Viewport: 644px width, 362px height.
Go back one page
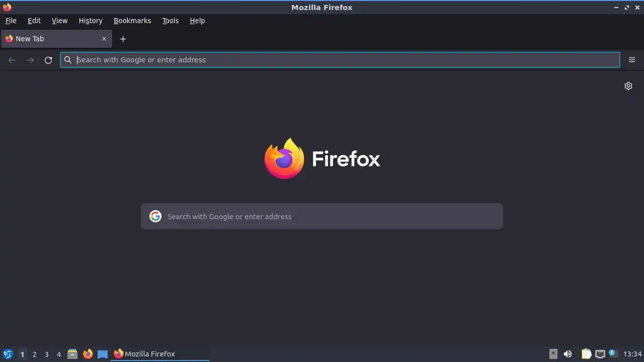coord(12,60)
